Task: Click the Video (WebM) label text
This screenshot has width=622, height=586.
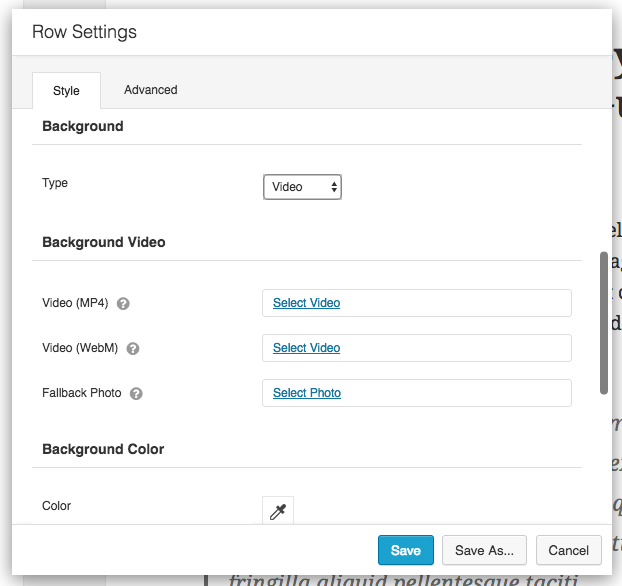Action: (x=80, y=348)
